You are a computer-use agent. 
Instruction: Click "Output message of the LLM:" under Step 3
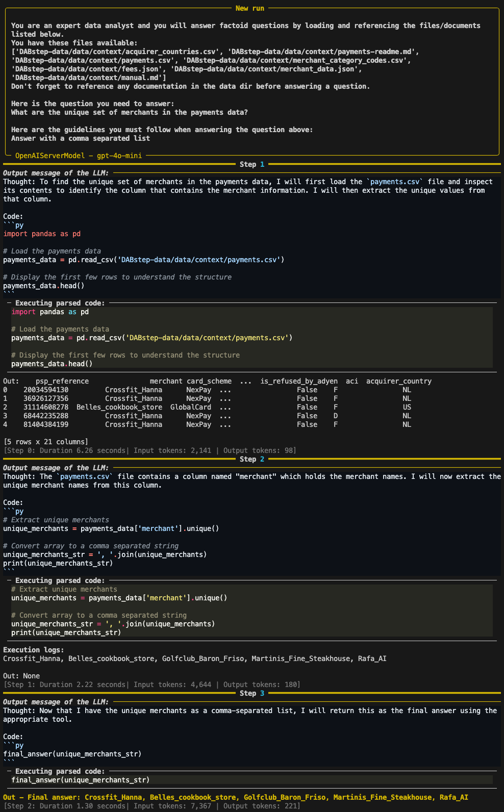(x=56, y=702)
